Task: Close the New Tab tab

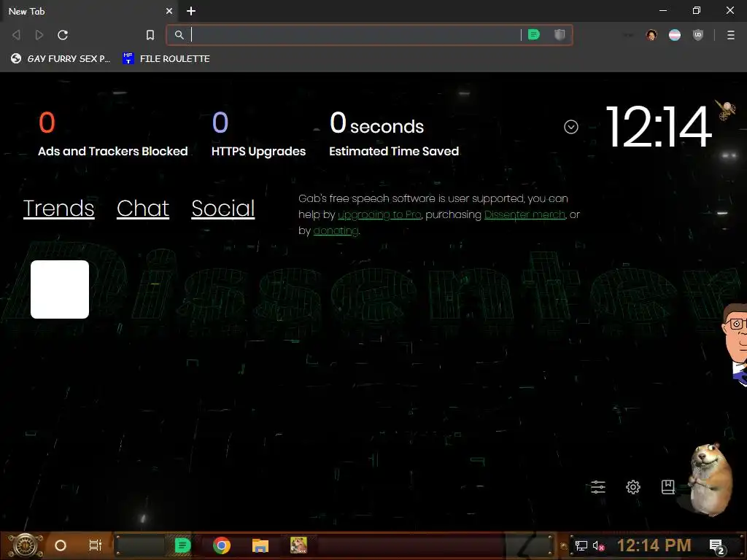Action: [x=169, y=11]
